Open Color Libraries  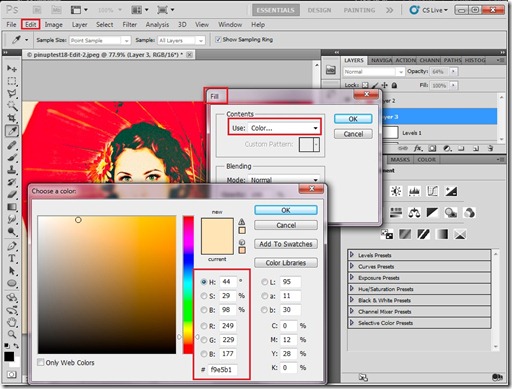point(286,263)
